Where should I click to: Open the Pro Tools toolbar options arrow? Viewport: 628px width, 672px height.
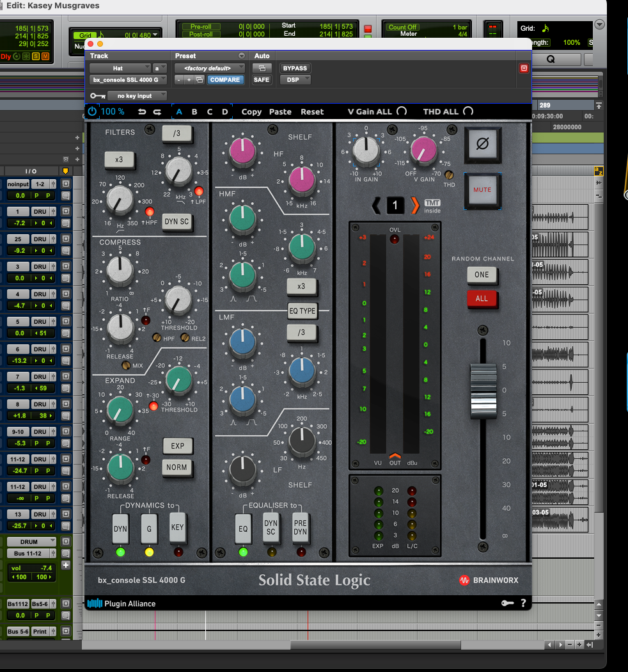click(x=600, y=24)
